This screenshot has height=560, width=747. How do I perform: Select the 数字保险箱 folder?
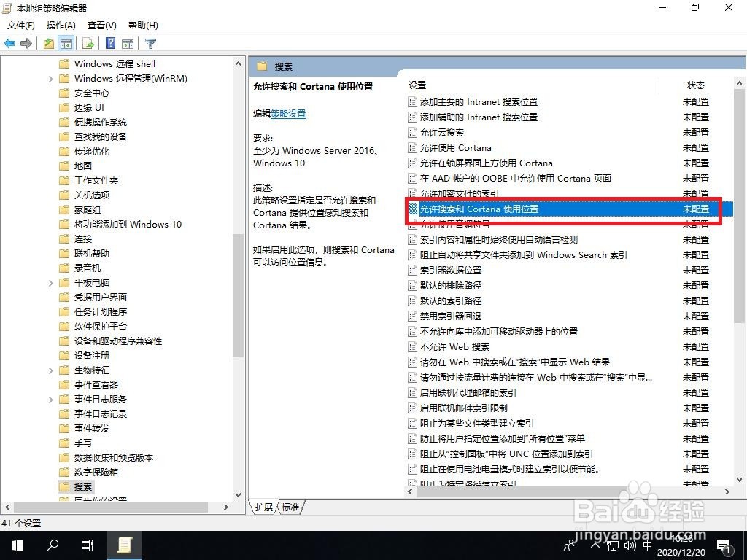pos(88,472)
